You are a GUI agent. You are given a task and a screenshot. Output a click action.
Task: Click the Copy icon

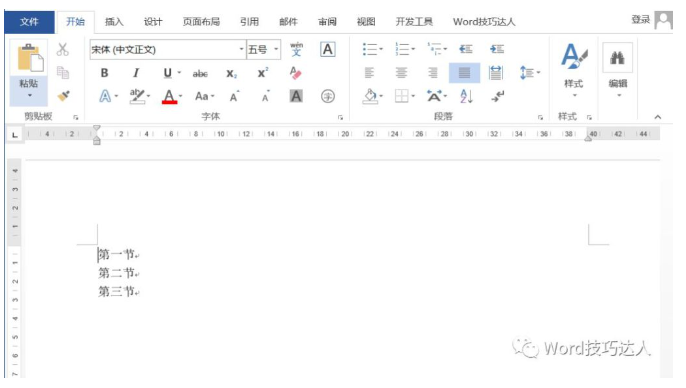click(x=63, y=73)
